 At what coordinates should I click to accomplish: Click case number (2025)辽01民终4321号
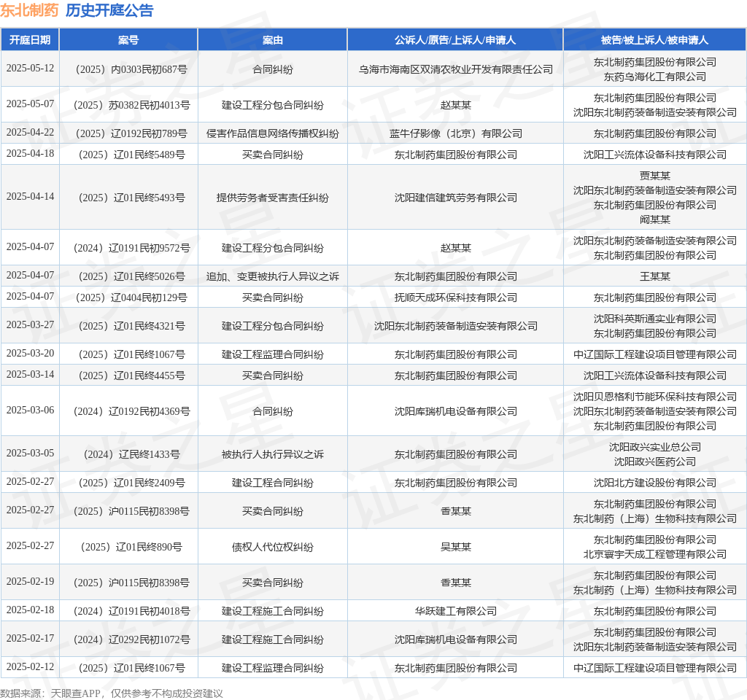tap(128, 326)
